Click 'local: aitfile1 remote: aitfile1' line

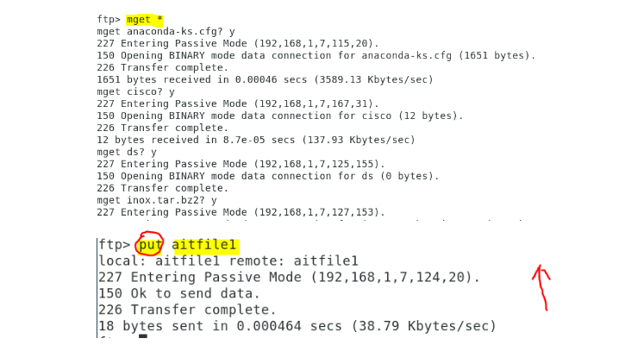(x=228, y=261)
